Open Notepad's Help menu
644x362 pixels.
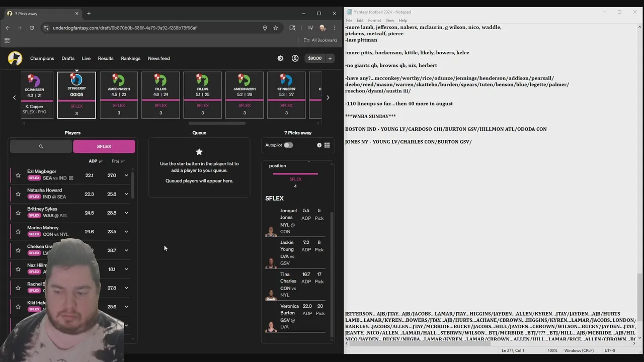403,21
